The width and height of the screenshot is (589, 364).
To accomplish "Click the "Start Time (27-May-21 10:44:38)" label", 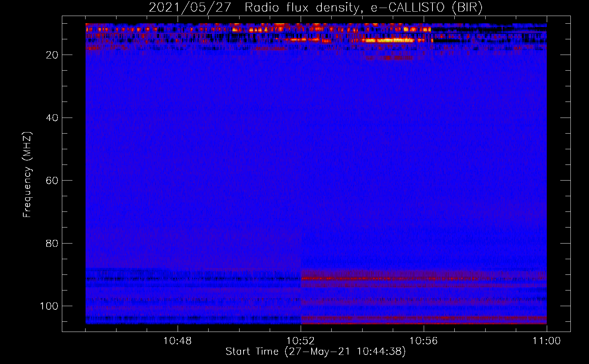I will click(316, 352).
